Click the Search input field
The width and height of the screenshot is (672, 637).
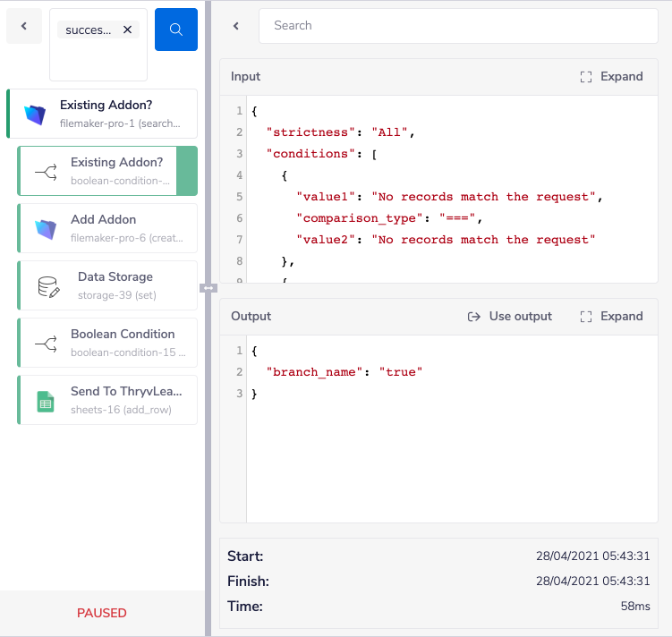click(458, 26)
